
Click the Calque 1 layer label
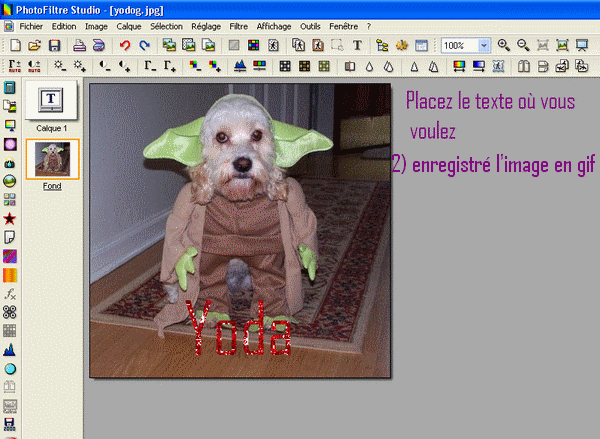point(51,128)
